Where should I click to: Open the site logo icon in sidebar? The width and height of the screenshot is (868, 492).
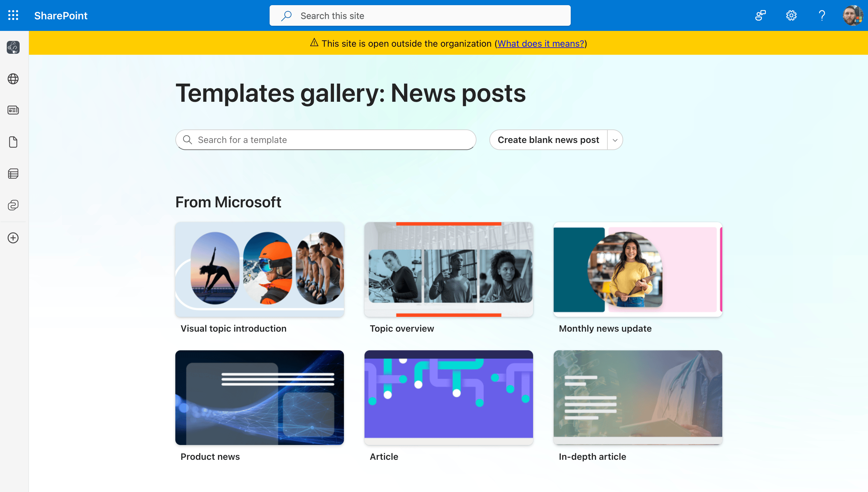[13, 47]
